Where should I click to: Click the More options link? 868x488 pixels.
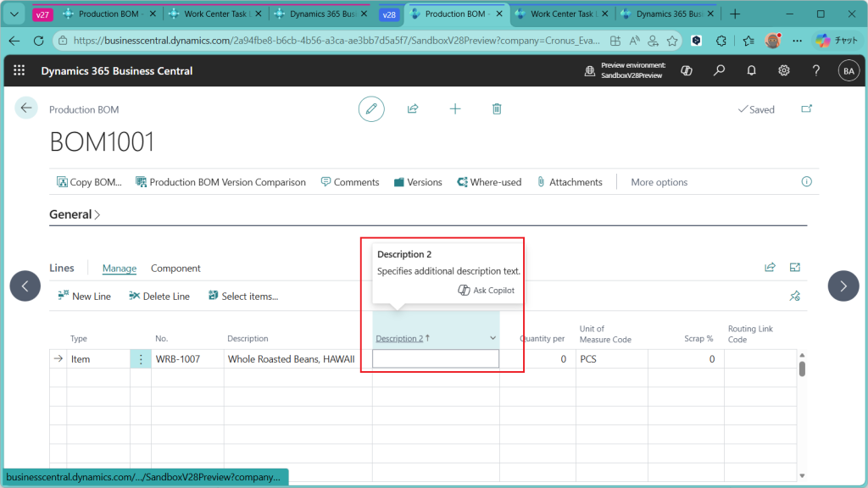[x=659, y=182]
